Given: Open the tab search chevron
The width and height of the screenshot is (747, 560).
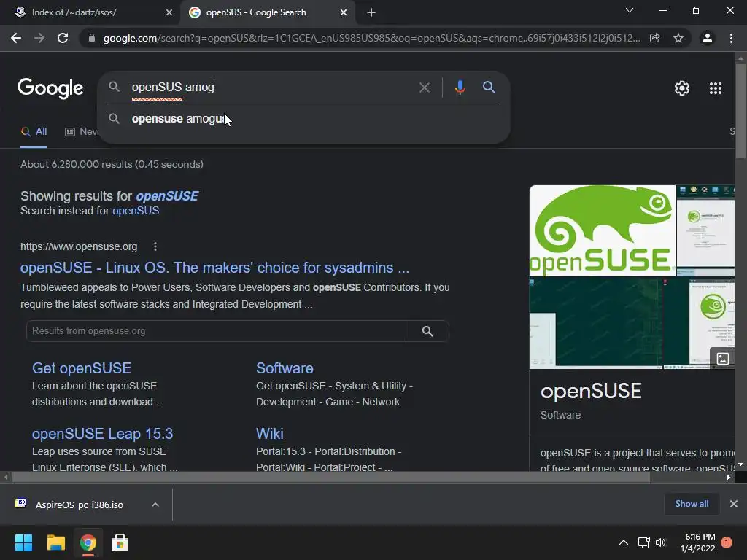Looking at the screenshot, I should coord(630,10).
